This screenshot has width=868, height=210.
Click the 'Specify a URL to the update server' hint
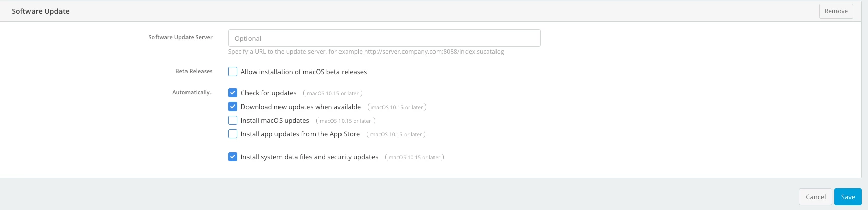[x=366, y=52]
